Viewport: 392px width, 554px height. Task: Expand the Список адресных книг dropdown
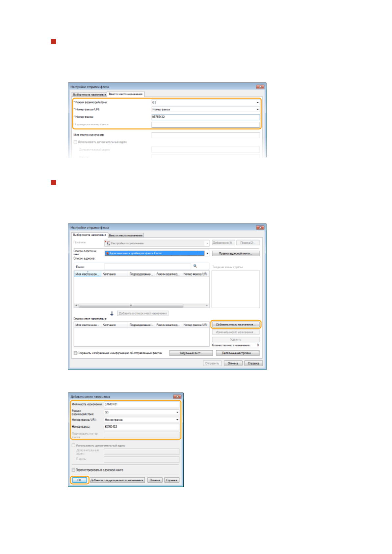[207, 253]
